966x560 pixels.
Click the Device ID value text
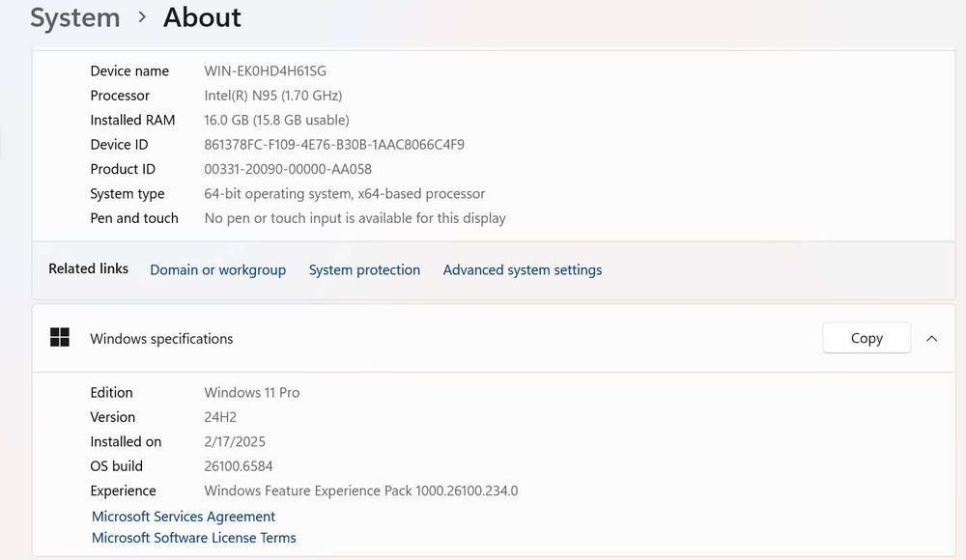click(334, 145)
